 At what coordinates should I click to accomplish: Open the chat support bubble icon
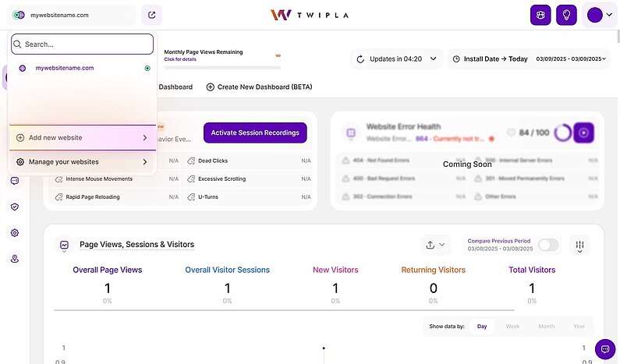point(604,349)
